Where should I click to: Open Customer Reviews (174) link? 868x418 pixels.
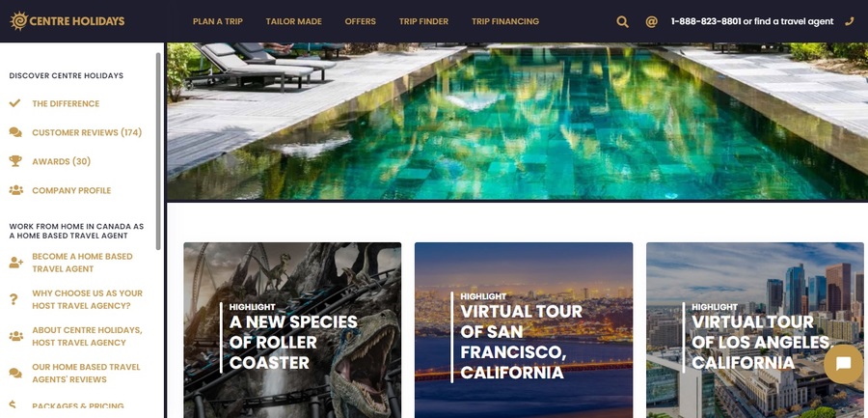(87, 132)
